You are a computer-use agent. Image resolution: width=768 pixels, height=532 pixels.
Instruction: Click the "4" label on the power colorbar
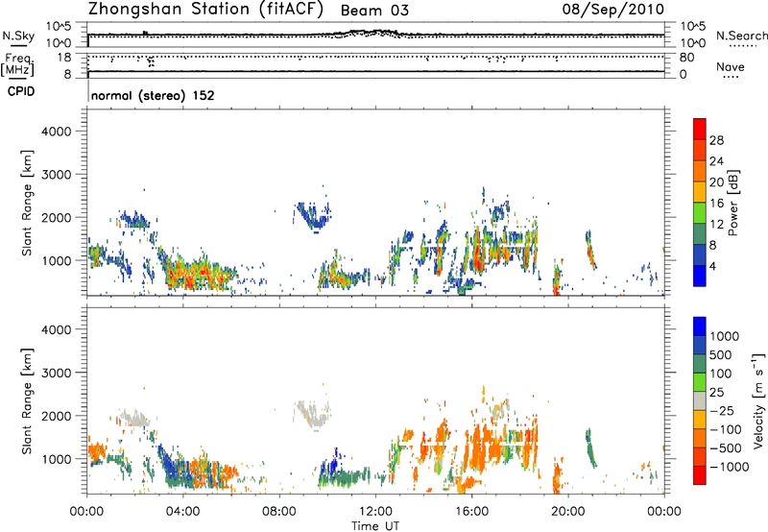pos(712,267)
